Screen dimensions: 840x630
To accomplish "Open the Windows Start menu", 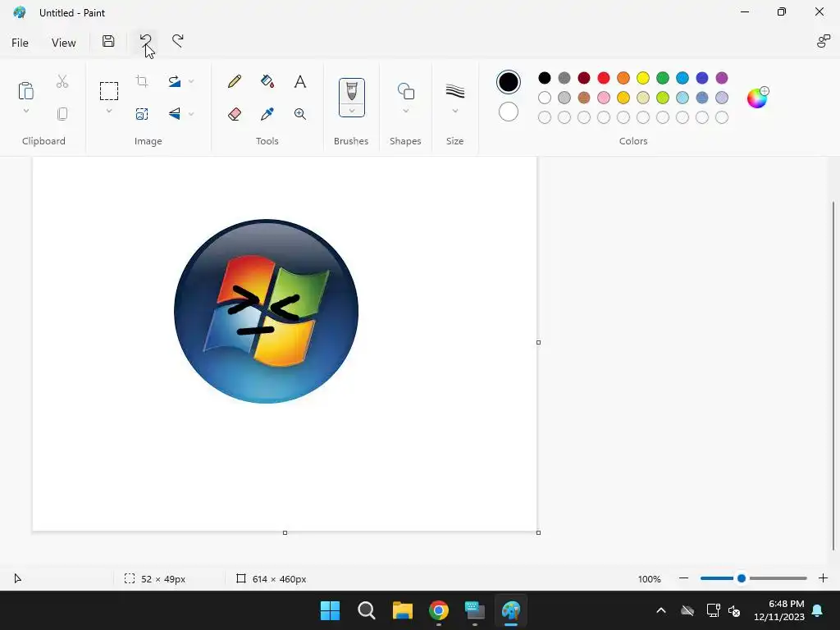I will pyautogui.click(x=330, y=610).
